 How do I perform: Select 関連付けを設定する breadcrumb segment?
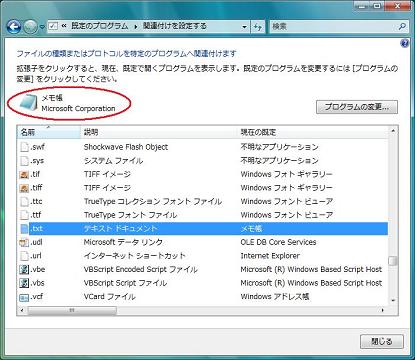(x=175, y=26)
